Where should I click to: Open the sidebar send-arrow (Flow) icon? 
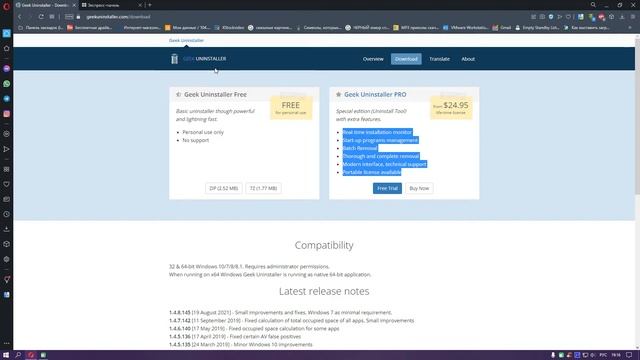click(x=7, y=149)
